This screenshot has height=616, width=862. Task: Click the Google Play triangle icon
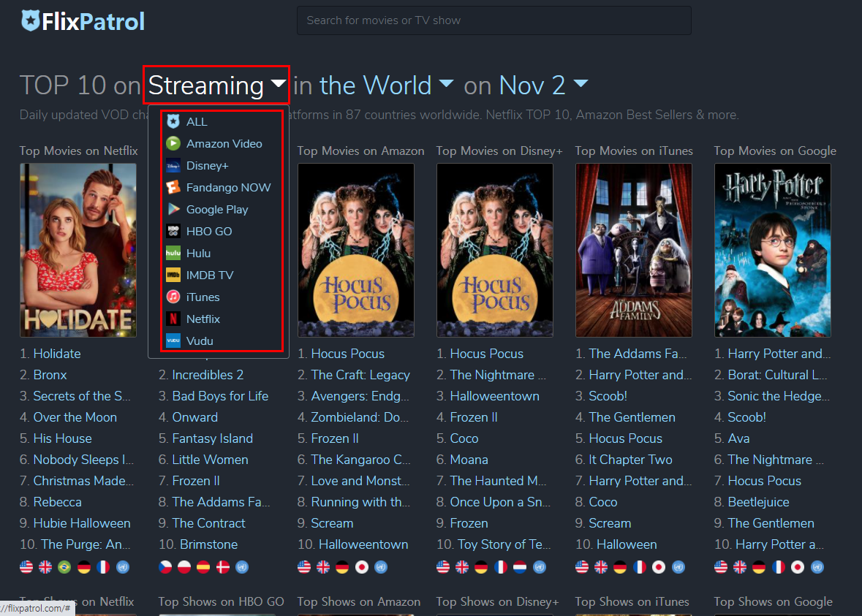[x=173, y=210]
